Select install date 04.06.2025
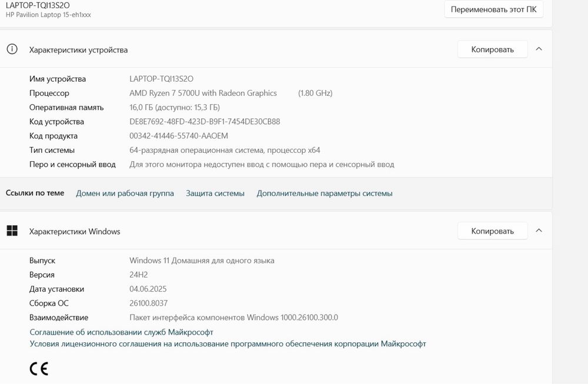 click(x=148, y=289)
